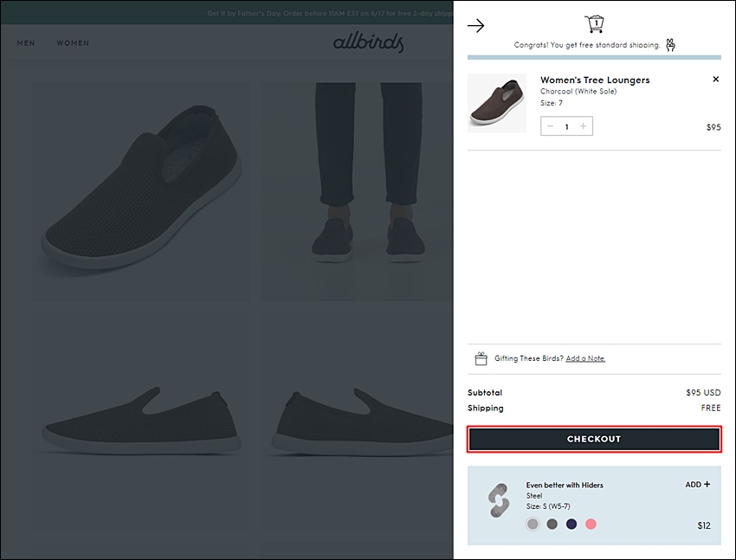View the model wearing loungers photo

pyautogui.click(x=358, y=191)
